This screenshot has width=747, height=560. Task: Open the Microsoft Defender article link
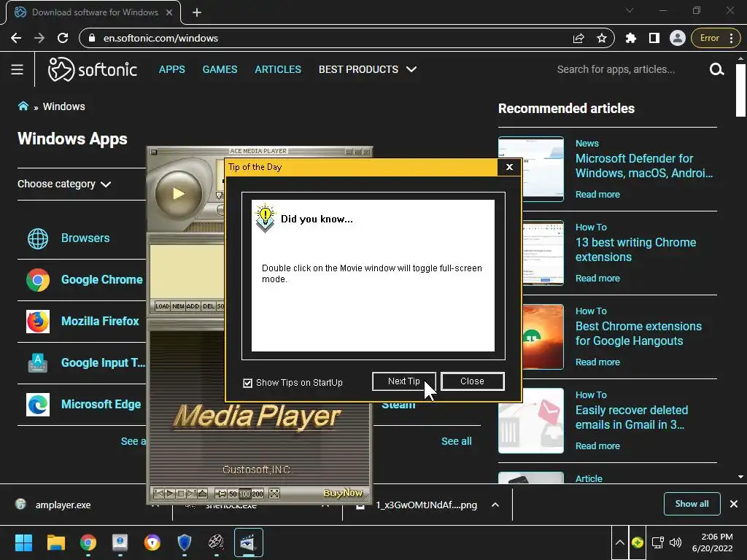[x=644, y=166]
